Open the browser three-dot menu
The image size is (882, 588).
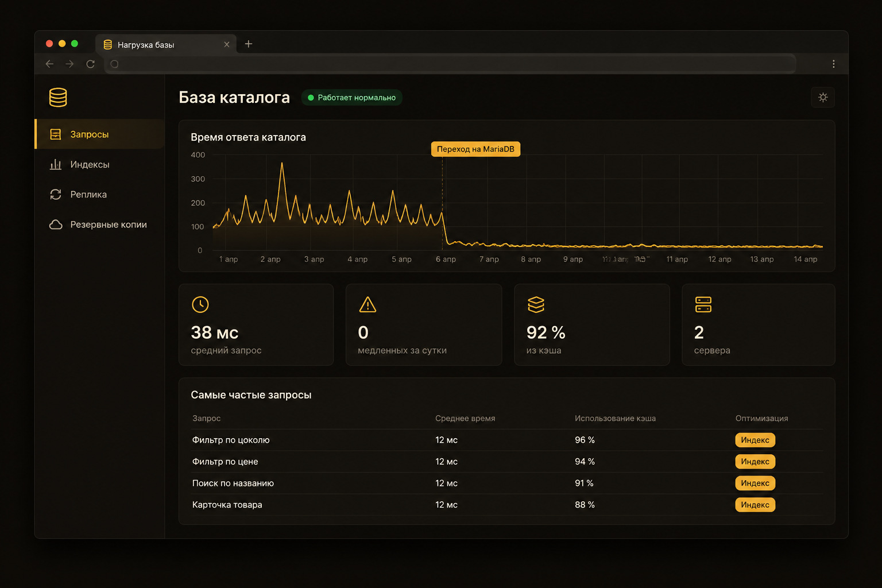(834, 64)
